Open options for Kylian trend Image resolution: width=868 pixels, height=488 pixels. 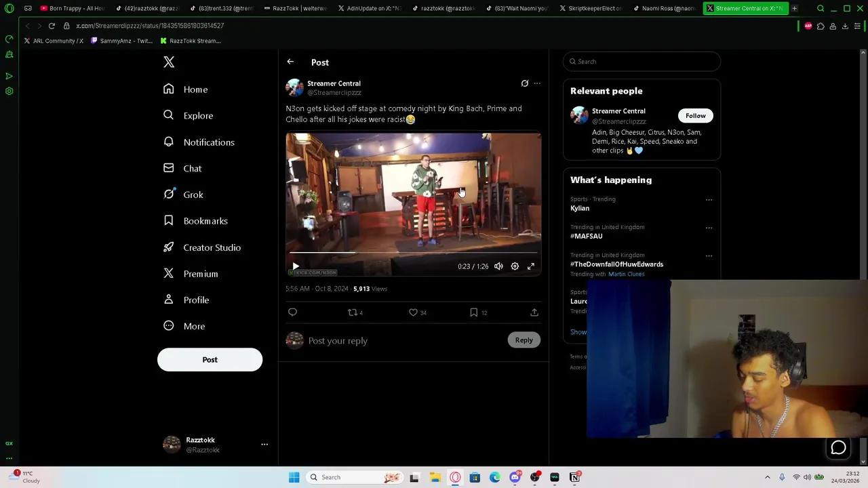709,200
